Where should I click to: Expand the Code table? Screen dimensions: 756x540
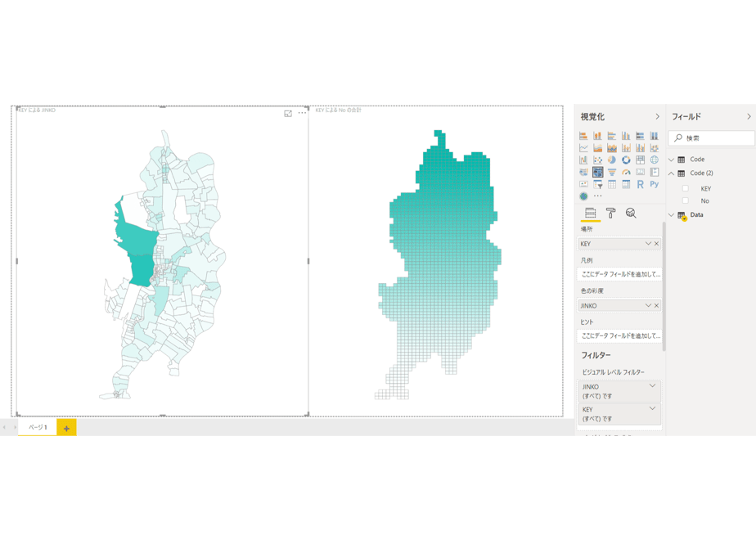tap(671, 160)
